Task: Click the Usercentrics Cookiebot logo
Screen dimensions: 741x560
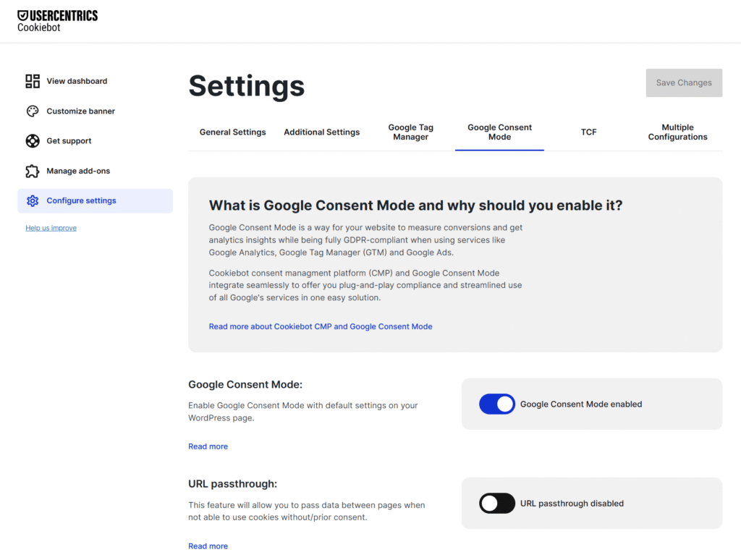Action: [57, 21]
